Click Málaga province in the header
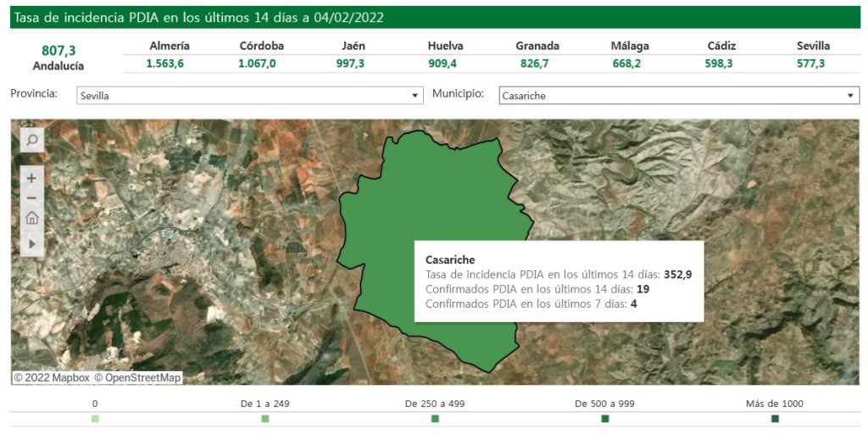 coord(629,46)
